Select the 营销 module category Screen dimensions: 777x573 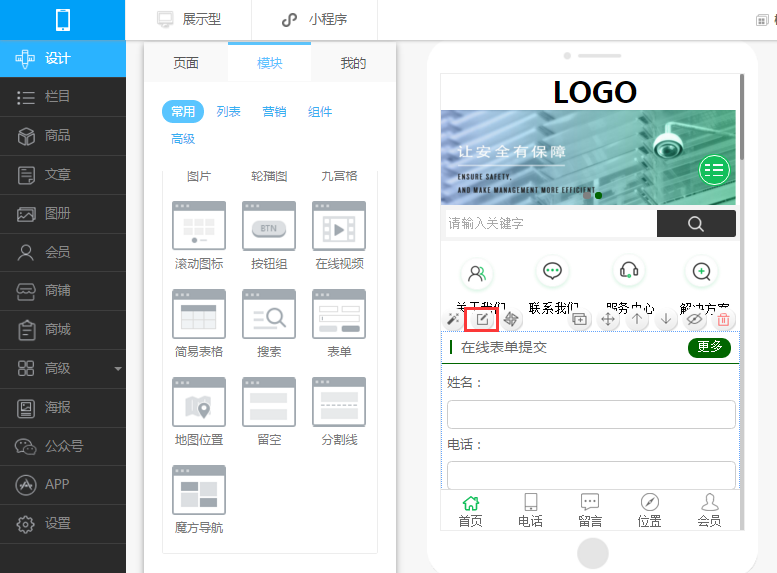(x=274, y=112)
